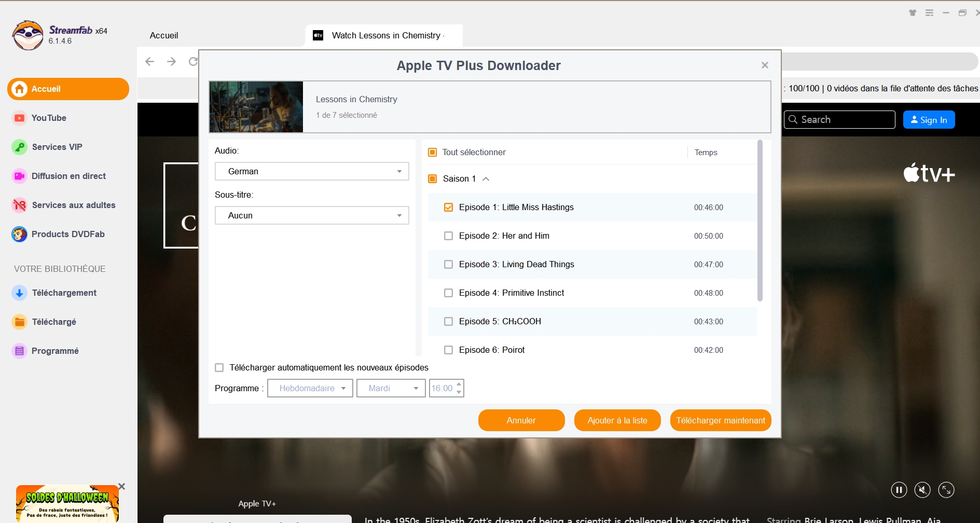Click the 16:00 time input field

click(442, 388)
